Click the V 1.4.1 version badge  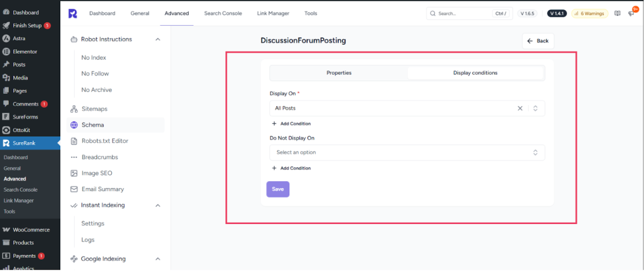(x=557, y=14)
